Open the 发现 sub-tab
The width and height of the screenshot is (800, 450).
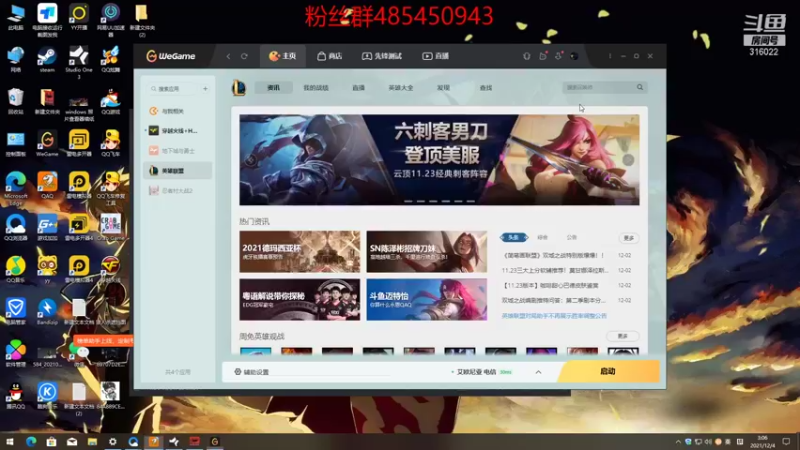tap(443, 88)
